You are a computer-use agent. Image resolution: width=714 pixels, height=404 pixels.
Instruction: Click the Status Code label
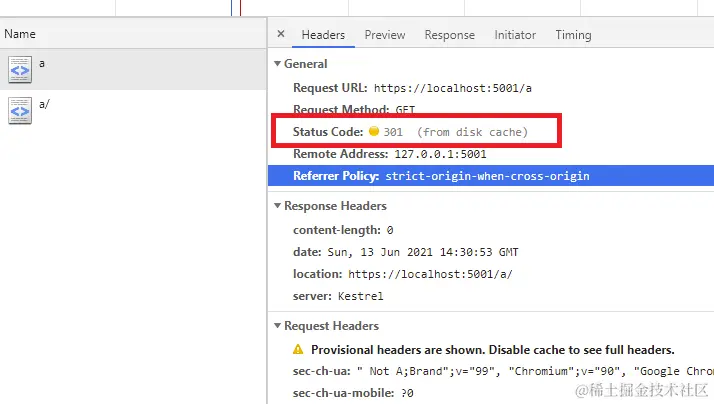328,132
